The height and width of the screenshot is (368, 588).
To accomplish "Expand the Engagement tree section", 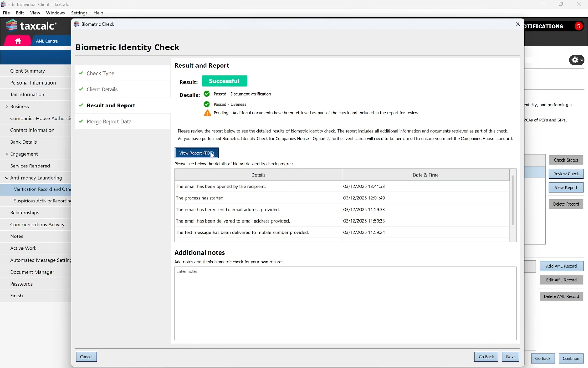I will point(6,154).
